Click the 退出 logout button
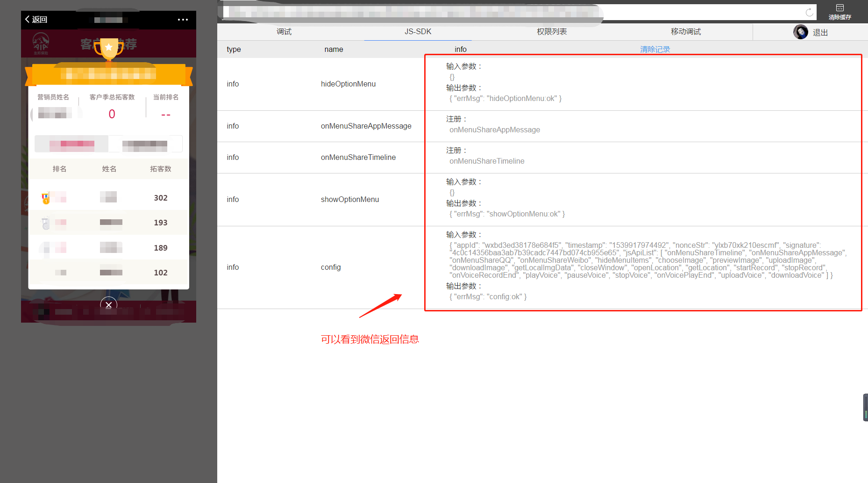The height and width of the screenshot is (483, 868). pos(820,32)
